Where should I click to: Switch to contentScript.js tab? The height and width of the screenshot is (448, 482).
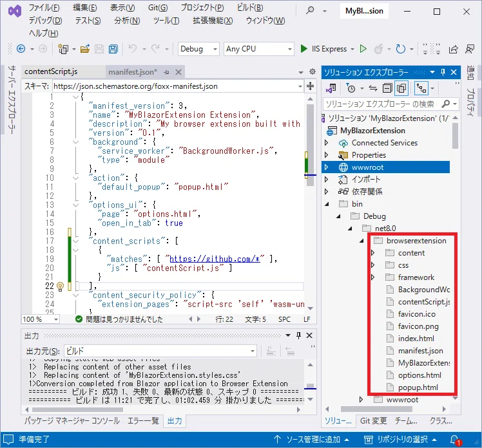51,71
